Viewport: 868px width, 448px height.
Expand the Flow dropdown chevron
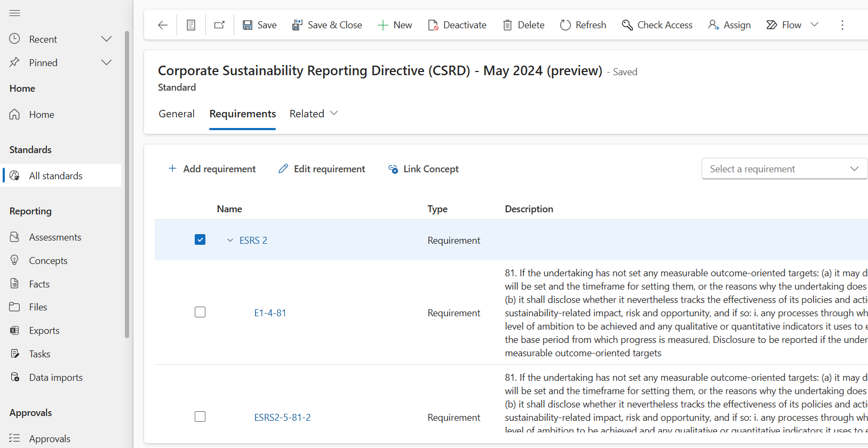[x=815, y=25]
